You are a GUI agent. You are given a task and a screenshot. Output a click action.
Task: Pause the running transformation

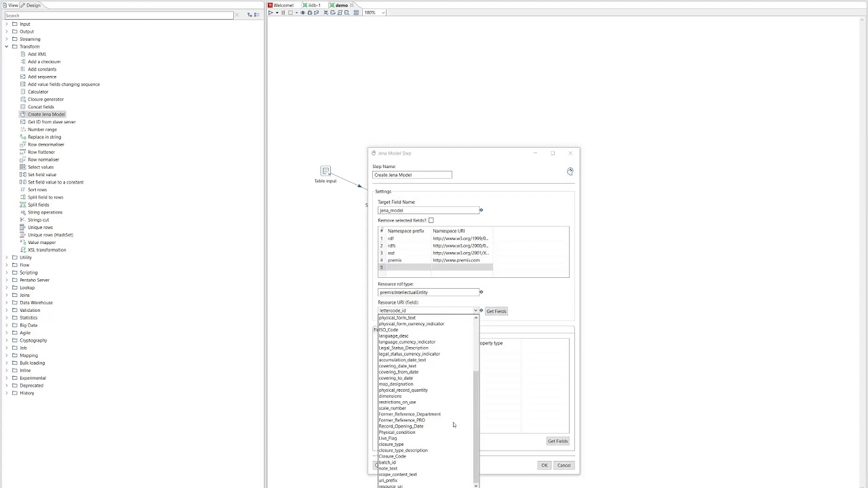tap(283, 13)
